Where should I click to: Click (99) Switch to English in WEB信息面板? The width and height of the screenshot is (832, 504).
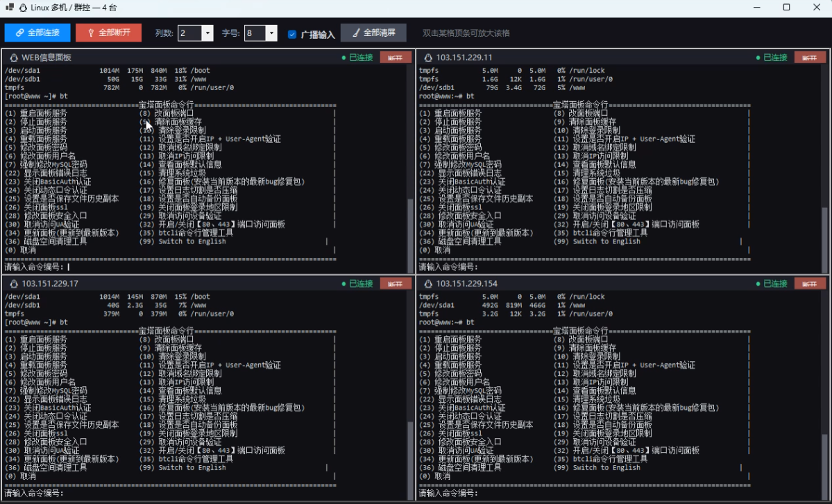click(x=182, y=242)
